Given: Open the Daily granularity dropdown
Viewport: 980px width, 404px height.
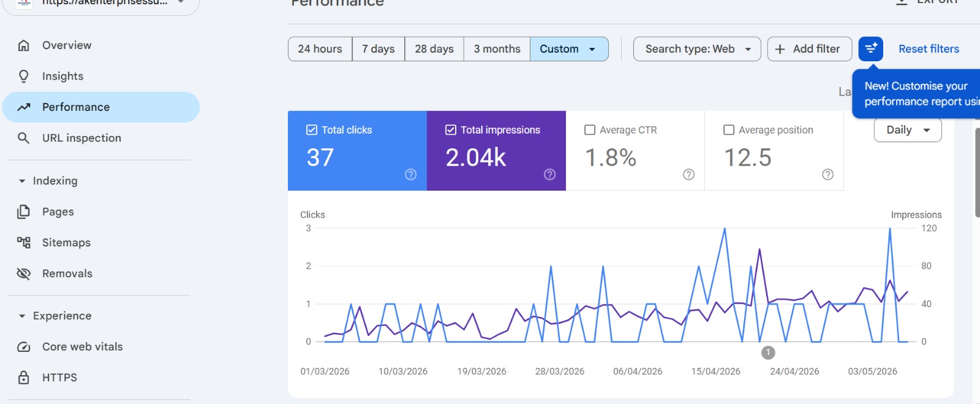Looking at the screenshot, I should [x=908, y=130].
